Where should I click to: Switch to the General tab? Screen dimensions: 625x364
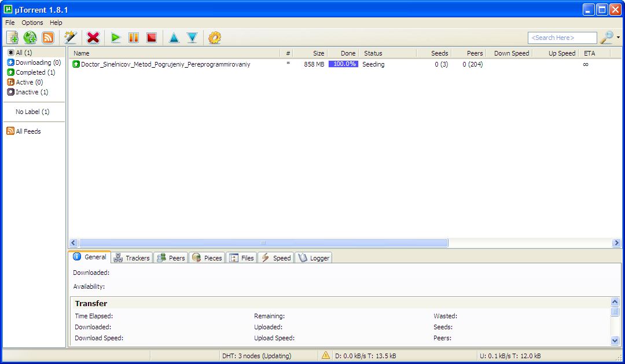90,257
